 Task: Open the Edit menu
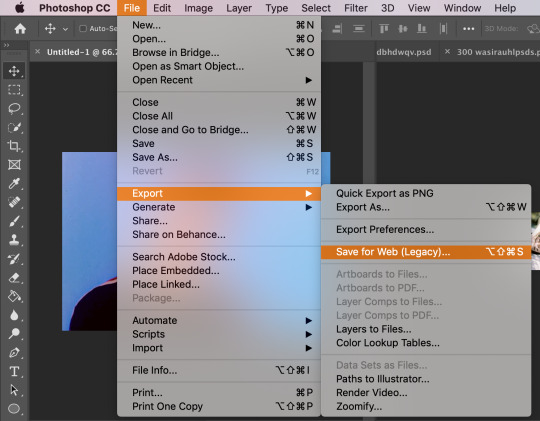coord(162,8)
